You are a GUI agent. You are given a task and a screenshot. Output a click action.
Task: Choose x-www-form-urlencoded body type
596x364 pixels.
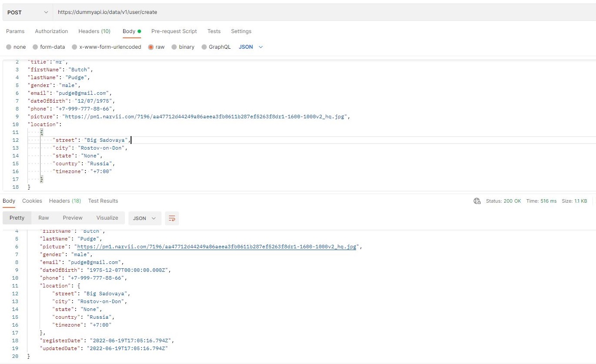tap(106, 47)
